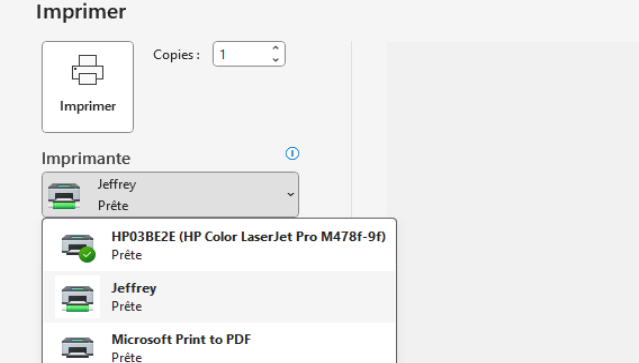The width and height of the screenshot is (639, 363).
Task: Click the Imprimer button label text
Action: tap(88, 106)
